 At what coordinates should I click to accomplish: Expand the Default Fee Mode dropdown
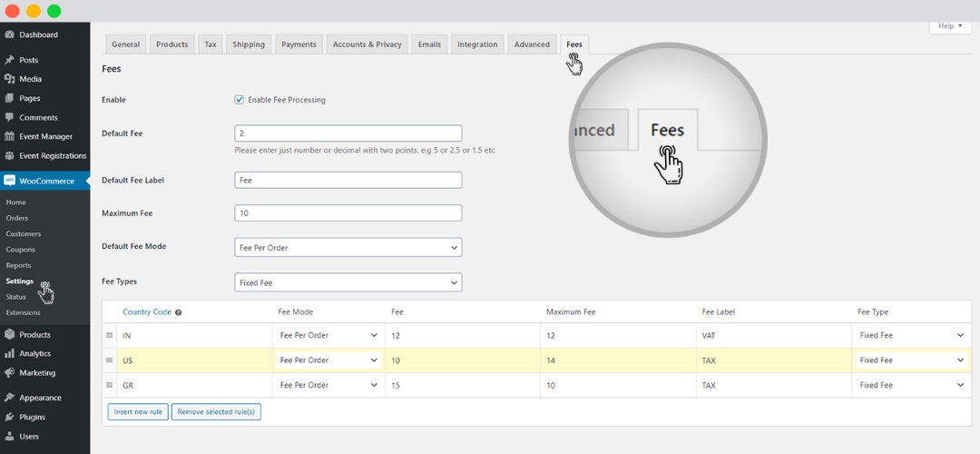tap(348, 247)
